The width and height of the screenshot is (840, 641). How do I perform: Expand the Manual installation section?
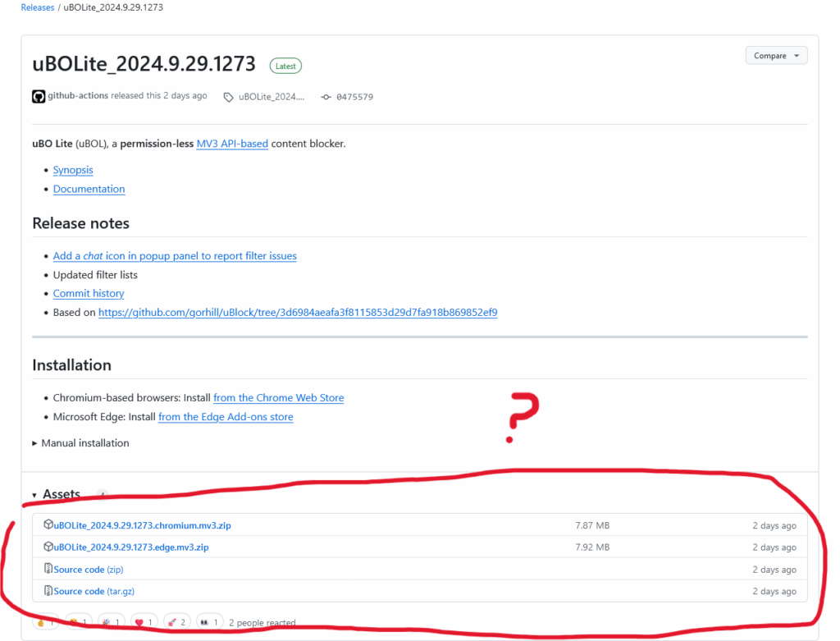pyautogui.click(x=81, y=443)
